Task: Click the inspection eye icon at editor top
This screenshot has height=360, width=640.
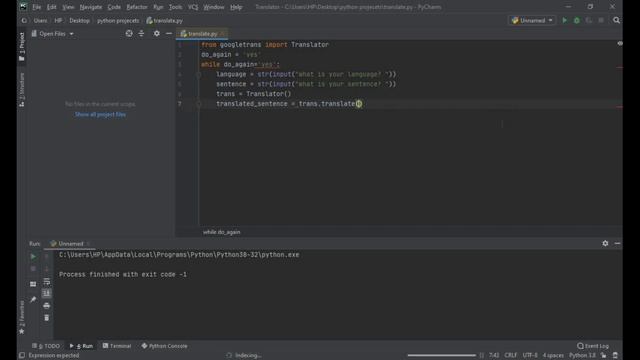Action: (620, 43)
